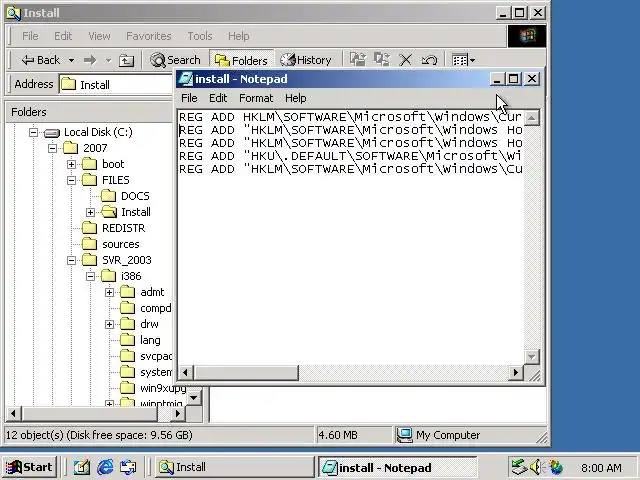640x480 pixels.
Task: Open Notepad's Format menu
Action: [256, 98]
